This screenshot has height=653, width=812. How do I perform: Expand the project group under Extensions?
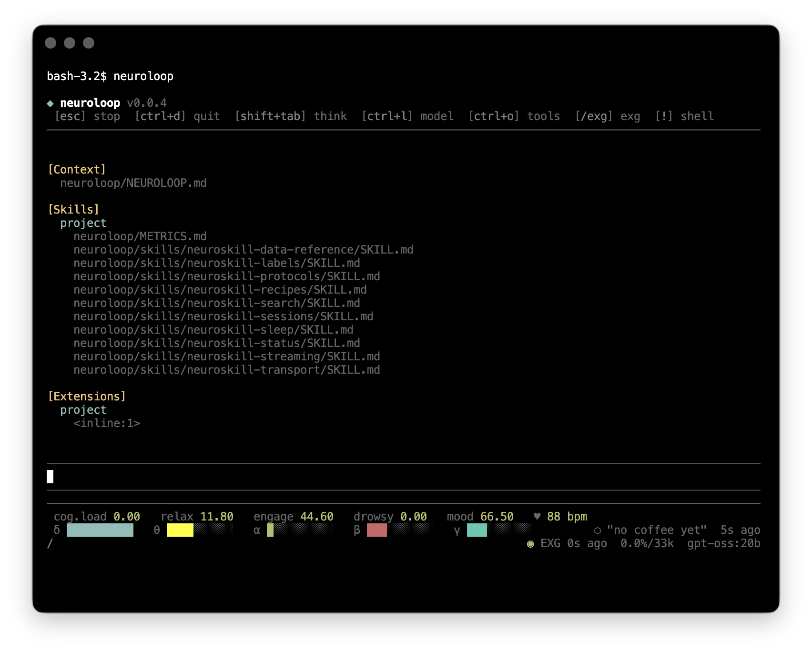(x=83, y=409)
